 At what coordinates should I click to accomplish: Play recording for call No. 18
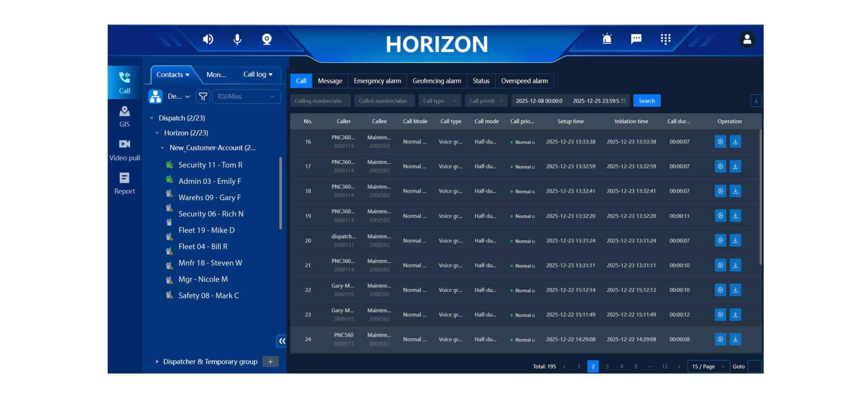pyautogui.click(x=720, y=191)
